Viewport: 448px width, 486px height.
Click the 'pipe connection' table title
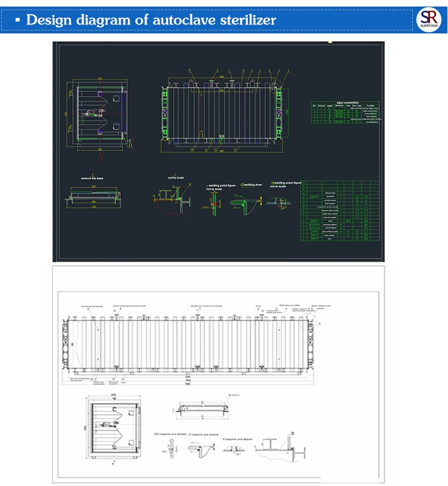tap(348, 103)
